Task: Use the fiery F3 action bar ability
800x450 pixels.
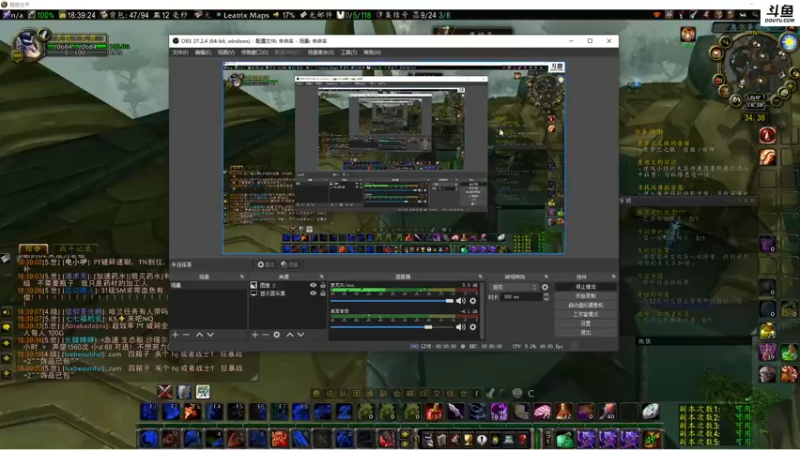Action: pos(192,411)
